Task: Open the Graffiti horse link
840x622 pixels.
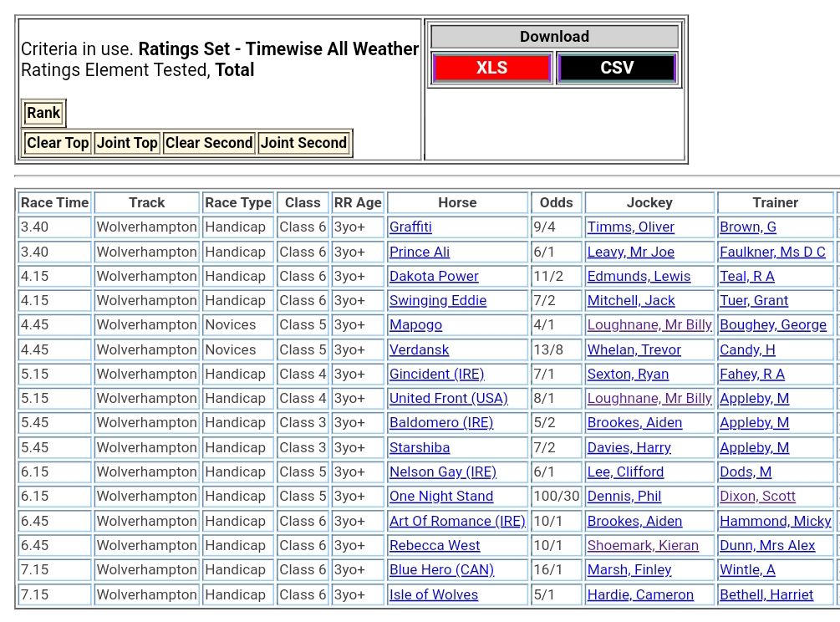Action: click(x=410, y=227)
